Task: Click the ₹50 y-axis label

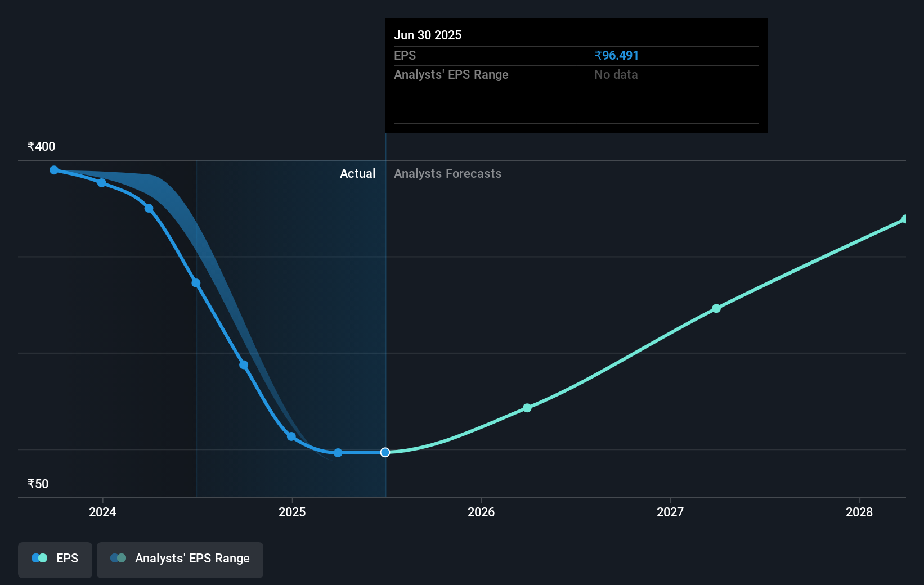Action: 38,484
